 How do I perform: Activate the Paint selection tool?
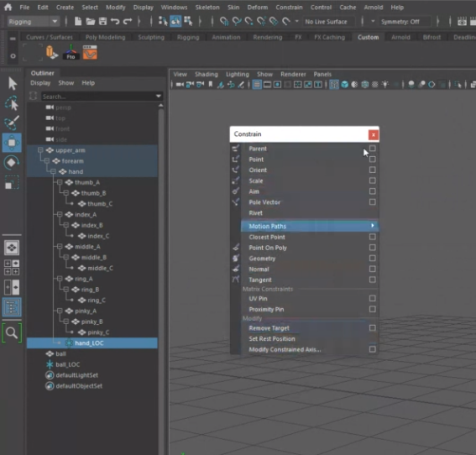tap(12, 123)
